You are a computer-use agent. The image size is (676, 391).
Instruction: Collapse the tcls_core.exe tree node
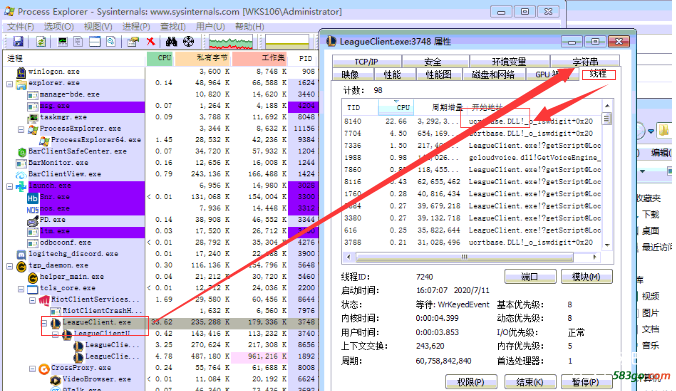21,289
